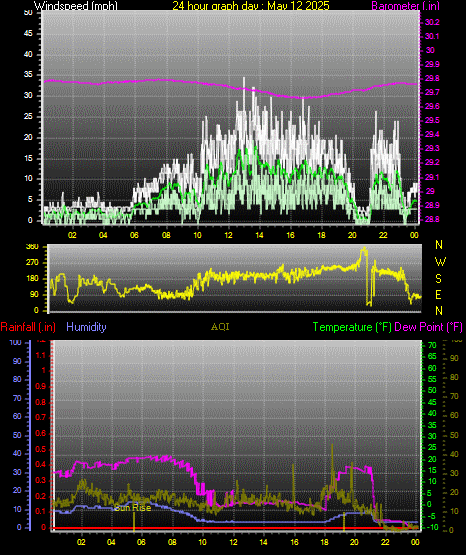Click the AQI legend label
Viewport: 466px width, 555px height.
(x=220, y=327)
